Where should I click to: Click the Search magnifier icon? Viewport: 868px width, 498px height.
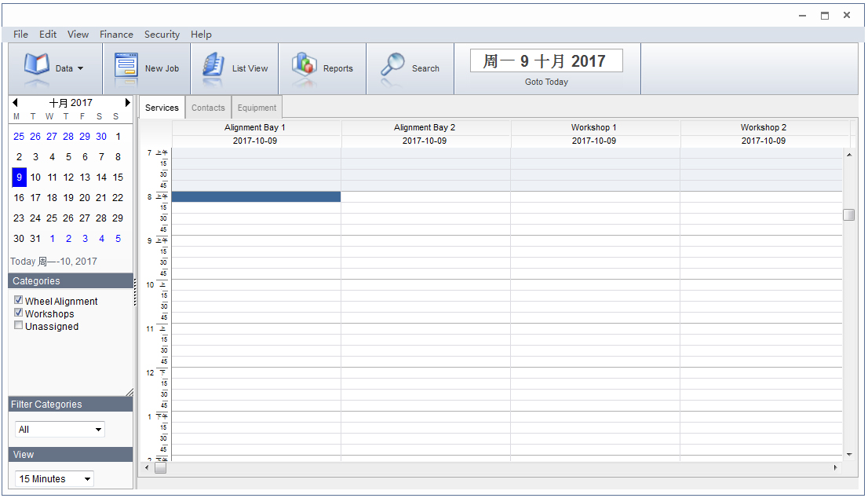[392, 65]
